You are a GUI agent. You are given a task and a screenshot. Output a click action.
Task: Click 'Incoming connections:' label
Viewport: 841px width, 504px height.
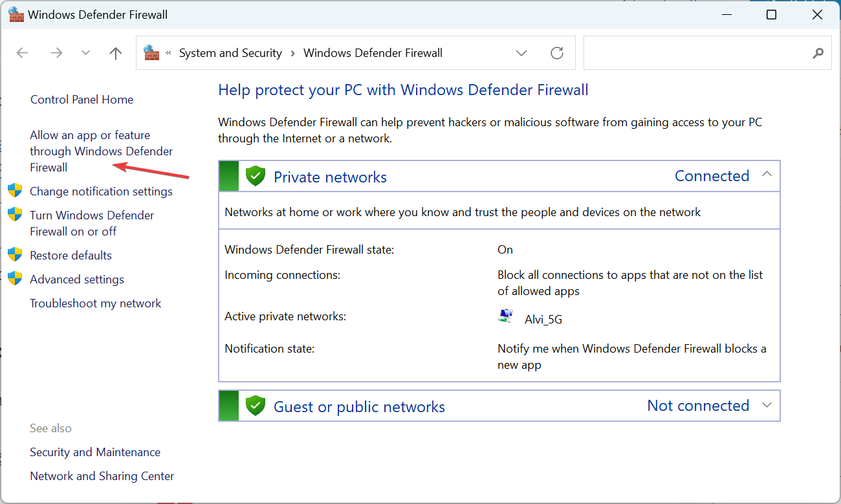282,275
